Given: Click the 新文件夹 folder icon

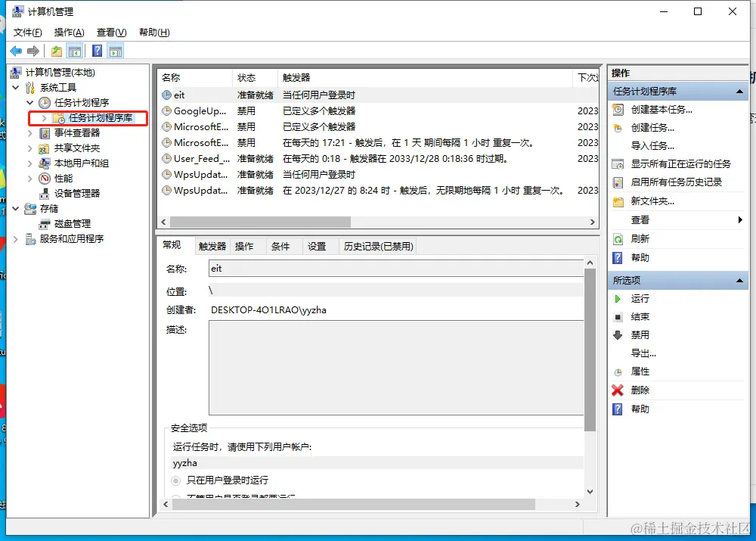Looking at the screenshot, I should [618, 201].
